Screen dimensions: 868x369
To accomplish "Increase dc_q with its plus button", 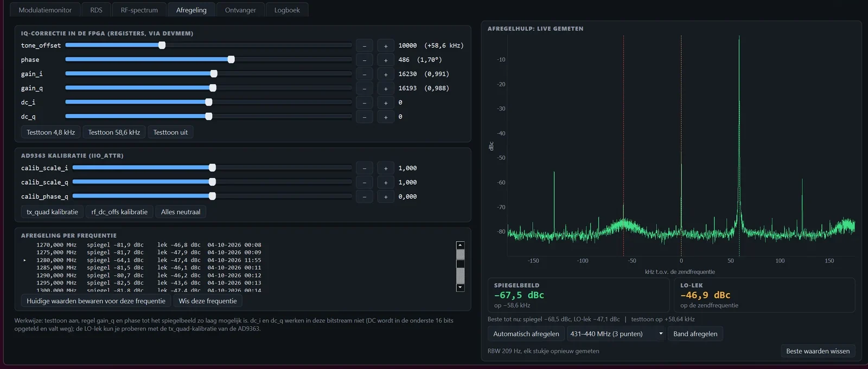I will tap(386, 116).
